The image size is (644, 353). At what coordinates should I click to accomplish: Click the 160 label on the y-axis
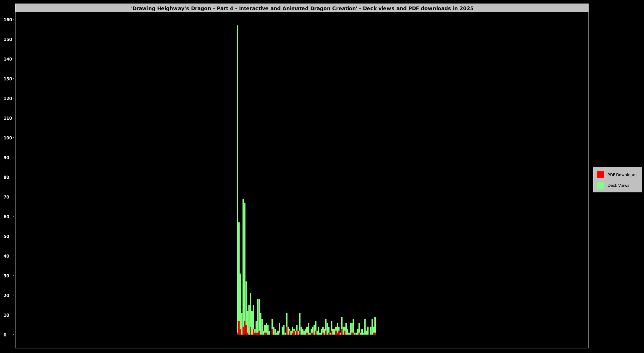point(8,20)
